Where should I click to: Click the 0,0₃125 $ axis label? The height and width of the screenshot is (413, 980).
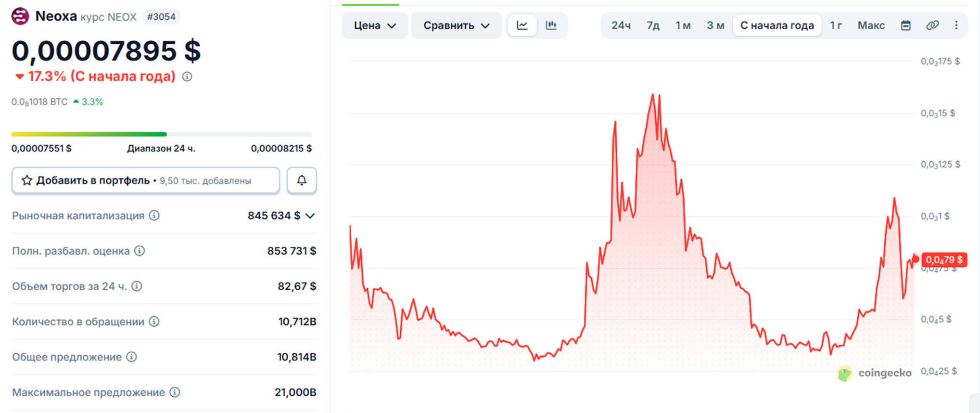point(940,165)
